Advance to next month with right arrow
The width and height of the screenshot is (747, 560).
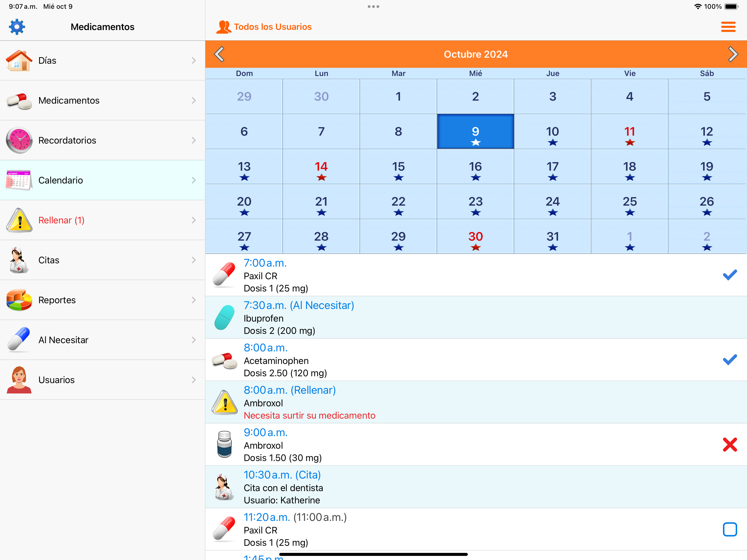[732, 54]
